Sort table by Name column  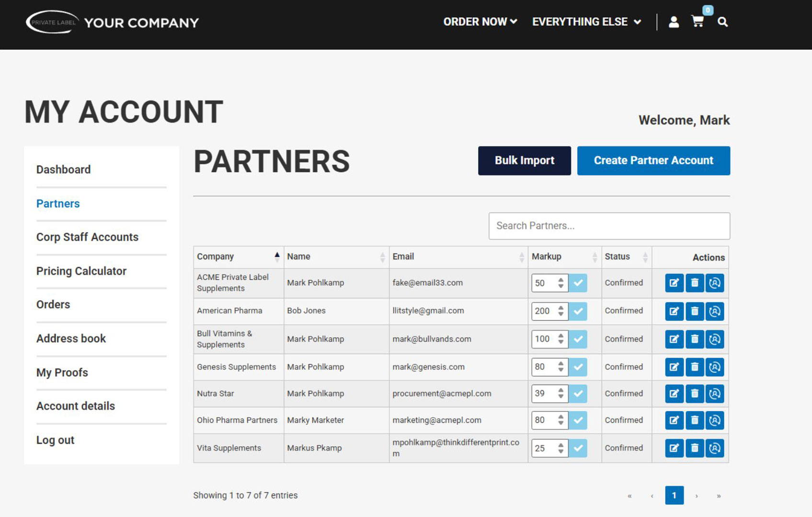pos(336,257)
